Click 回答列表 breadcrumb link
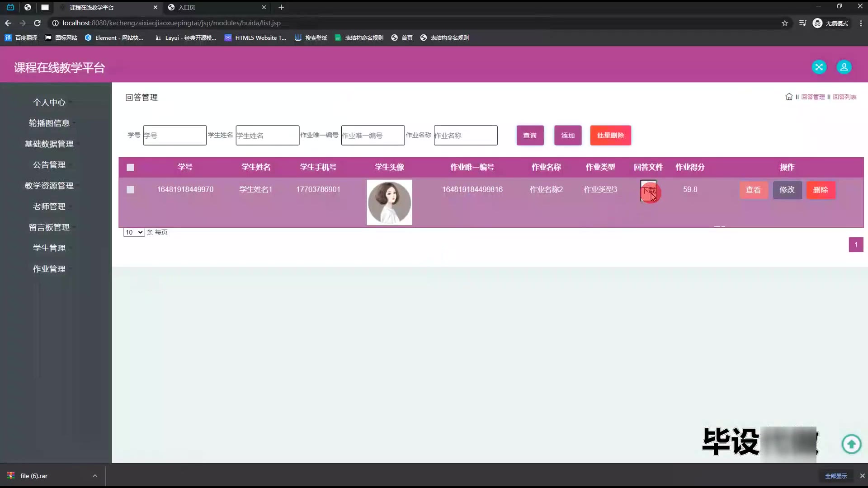The image size is (868, 488). [844, 97]
